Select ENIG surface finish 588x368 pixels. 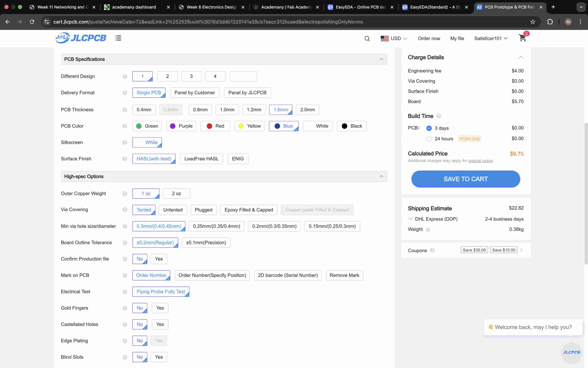238,159
